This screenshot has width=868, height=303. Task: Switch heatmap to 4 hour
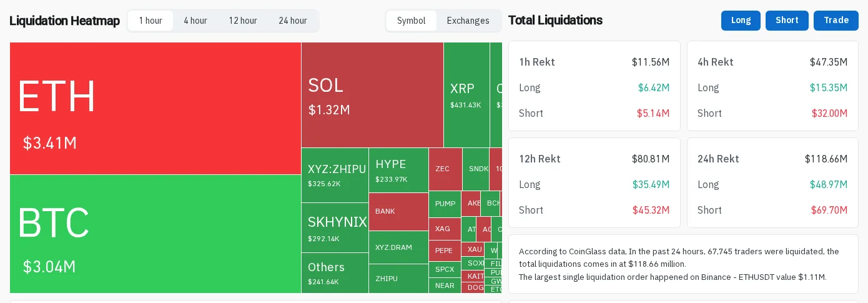coord(195,21)
